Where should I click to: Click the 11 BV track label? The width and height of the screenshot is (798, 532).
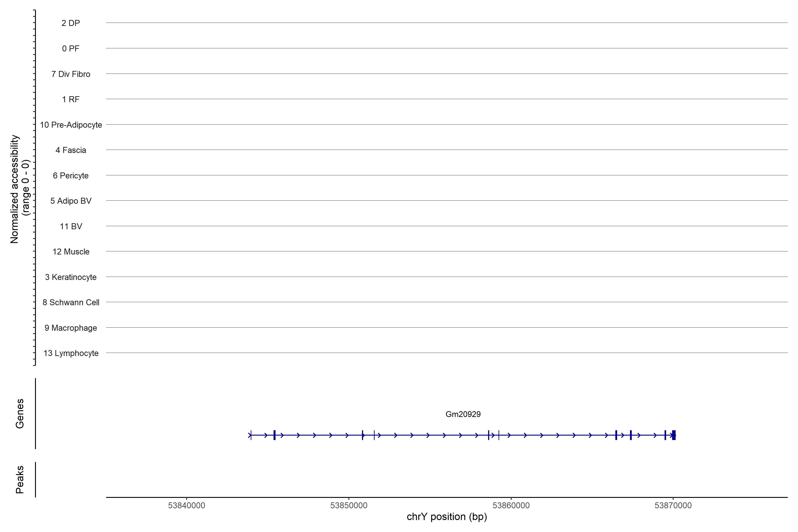[x=70, y=226]
